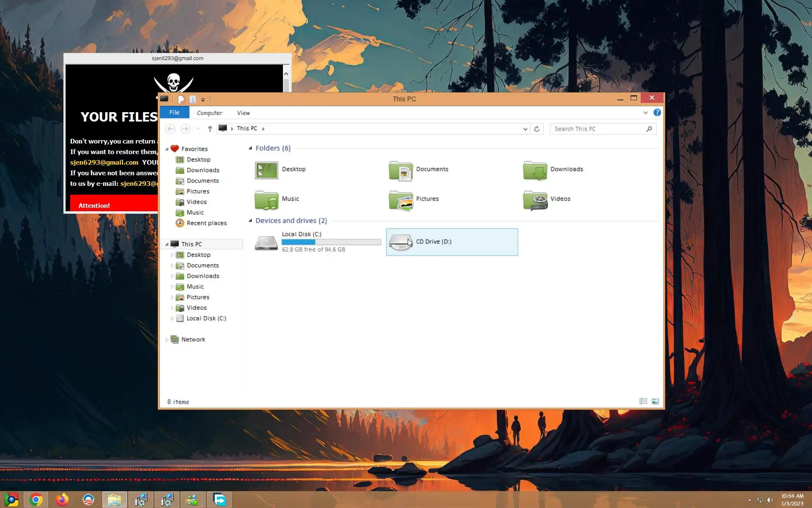Click the Up one level arrow
This screenshot has width=812, height=508.
pyautogui.click(x=210, y=129)
